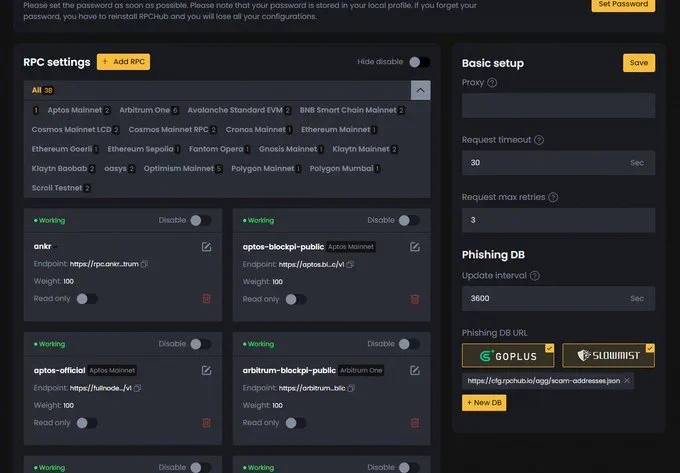The width and height of the screenshot is (680, 473).
Task: Filter by Fantom Opera
Action: click(219, 149)
